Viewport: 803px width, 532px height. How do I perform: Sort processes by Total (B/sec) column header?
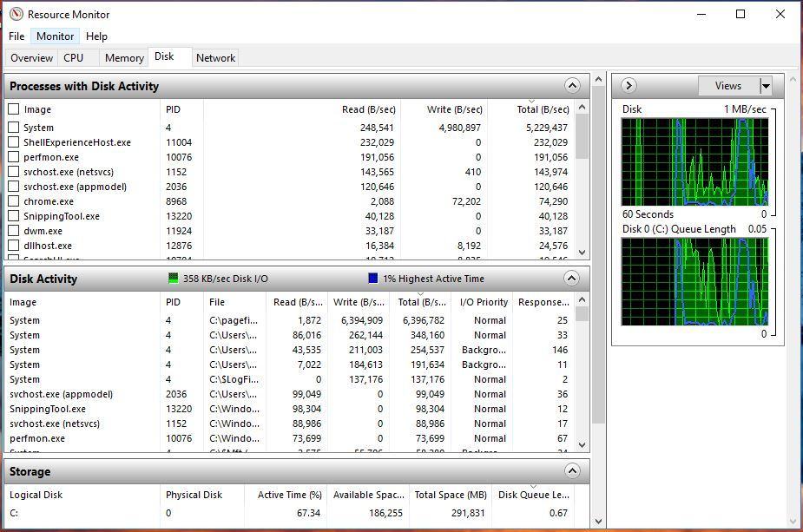(x=543, y=109)
